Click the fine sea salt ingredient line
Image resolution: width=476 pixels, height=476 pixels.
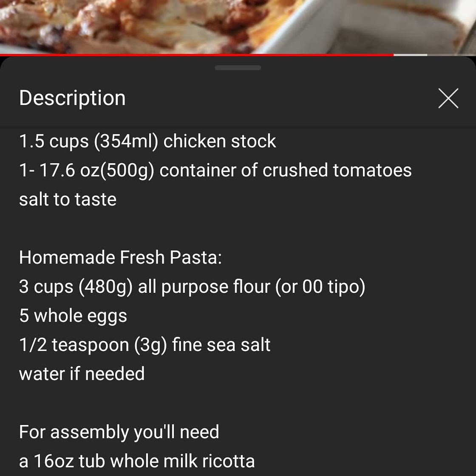point(144,345)
